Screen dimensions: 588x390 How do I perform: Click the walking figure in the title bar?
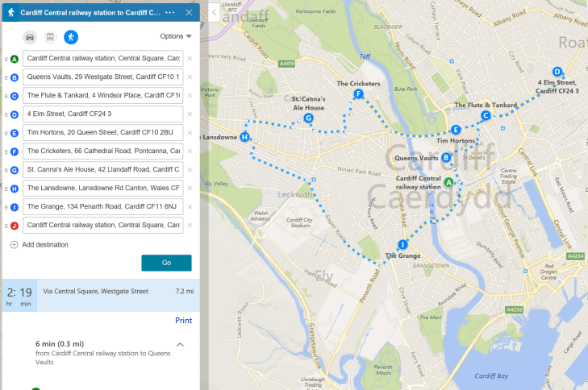click(x=11, y=12)
